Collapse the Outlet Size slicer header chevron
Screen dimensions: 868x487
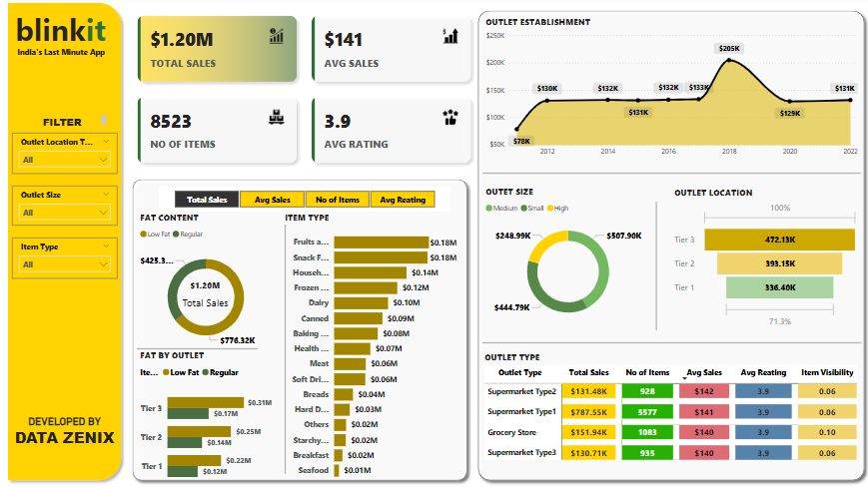point(106,194)
